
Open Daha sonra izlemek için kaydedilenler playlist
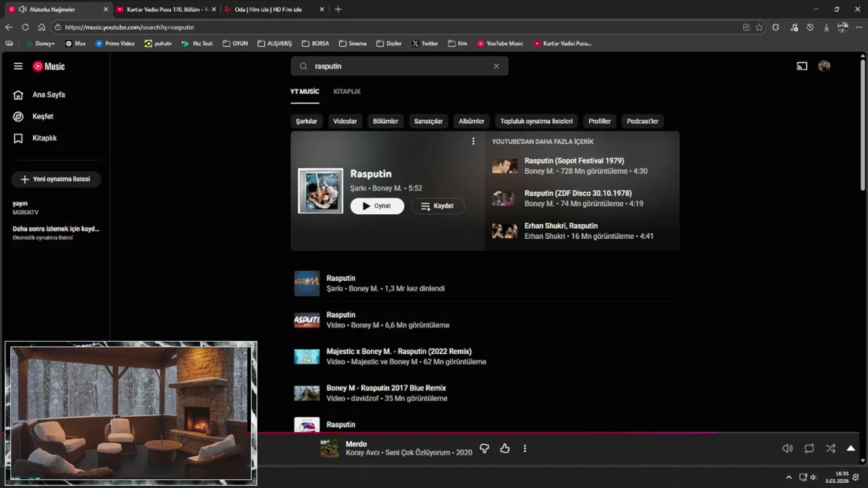point(56,232)
